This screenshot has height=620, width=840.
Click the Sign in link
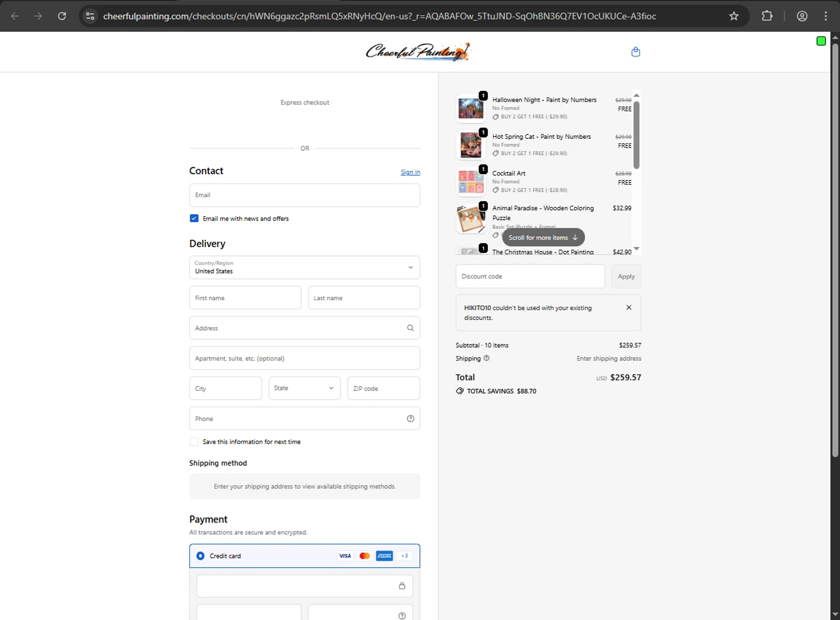pos(410,172)
